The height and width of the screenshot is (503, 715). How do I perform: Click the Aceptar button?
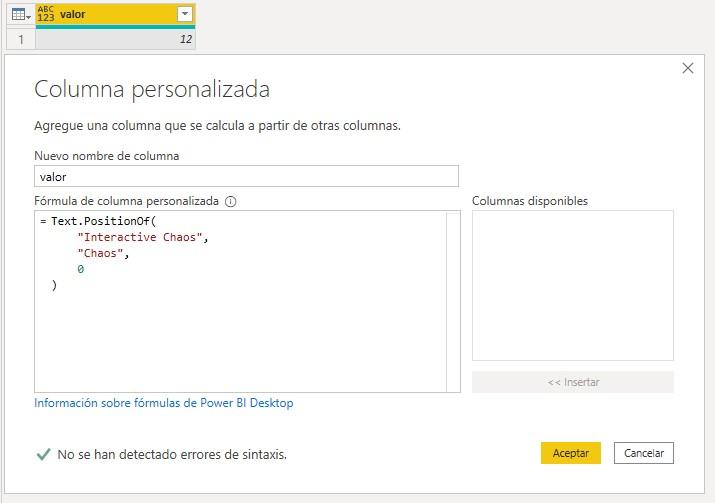click(x=571, y=453)
